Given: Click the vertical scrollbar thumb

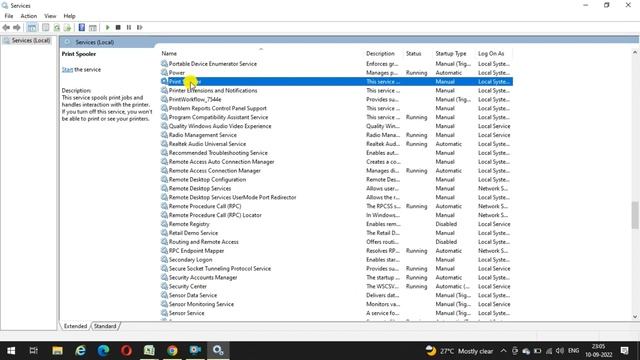Looking at the screenshot, I should click(x=635, y=215).
